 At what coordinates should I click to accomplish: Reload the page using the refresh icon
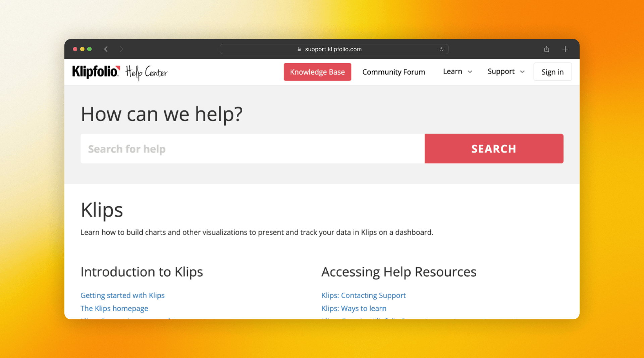point(441,49)
